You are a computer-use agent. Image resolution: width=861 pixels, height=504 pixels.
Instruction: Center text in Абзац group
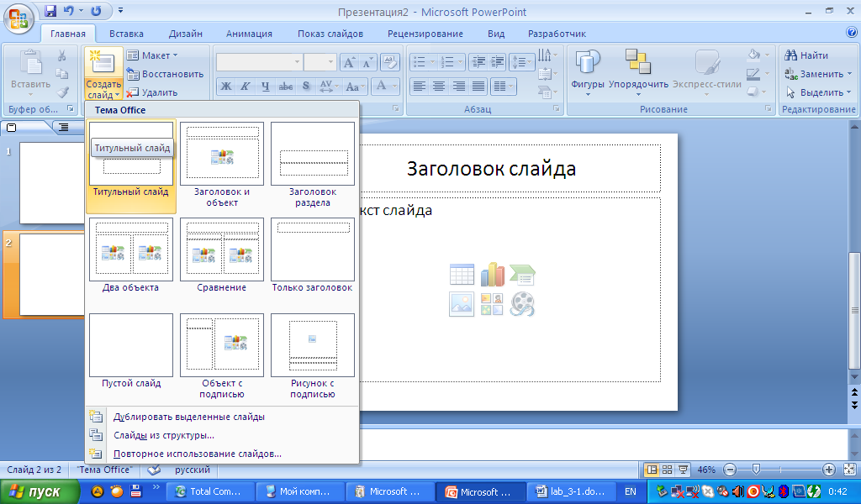tap(439, 87)
